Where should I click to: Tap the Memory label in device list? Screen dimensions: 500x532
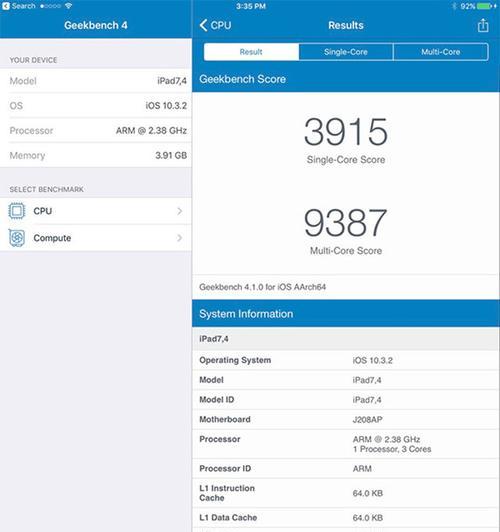click(x=27, y=155)
